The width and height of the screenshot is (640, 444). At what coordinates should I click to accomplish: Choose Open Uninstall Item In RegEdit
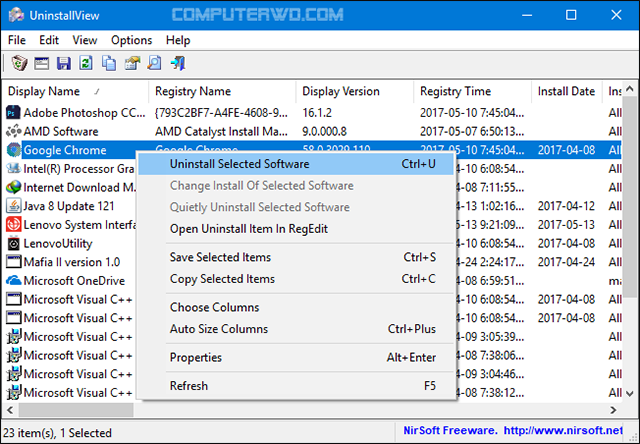pyautogui.click(x=296, y=229)
